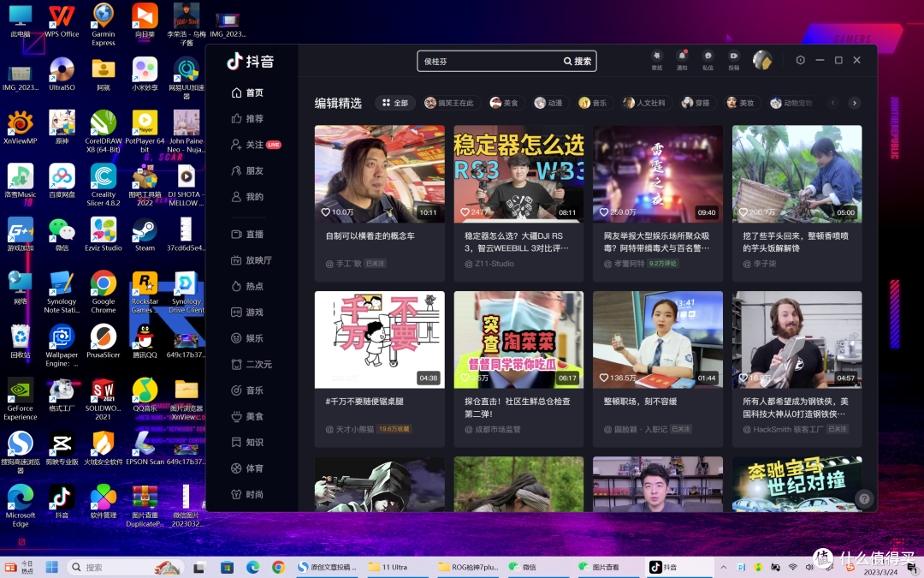The image size is (924, 578).
Task: Open 朋友 in the sidebar
Action: [x=247, y=170]
